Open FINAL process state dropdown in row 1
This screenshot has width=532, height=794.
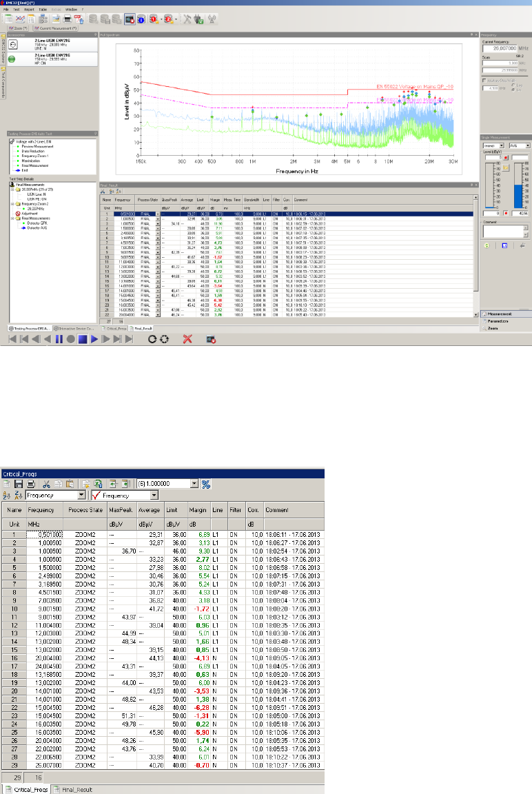click(x=157, y=214)
